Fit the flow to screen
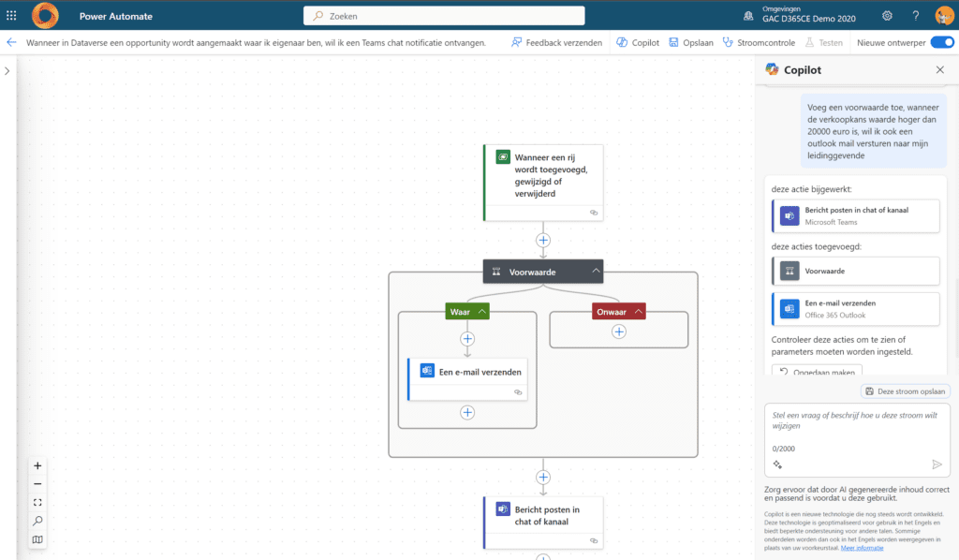Screen dimensions: 959x560 (x=37, y=503)
